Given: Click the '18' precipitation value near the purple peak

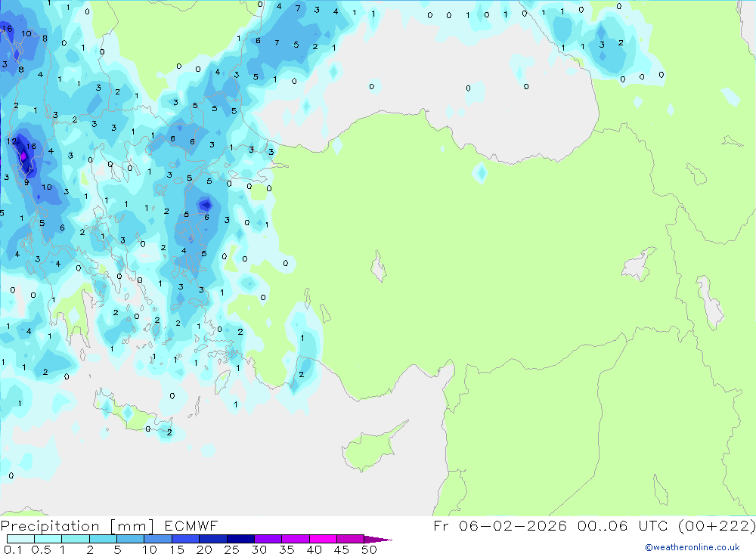Looking at the screenshot, I should pos(31,146).
